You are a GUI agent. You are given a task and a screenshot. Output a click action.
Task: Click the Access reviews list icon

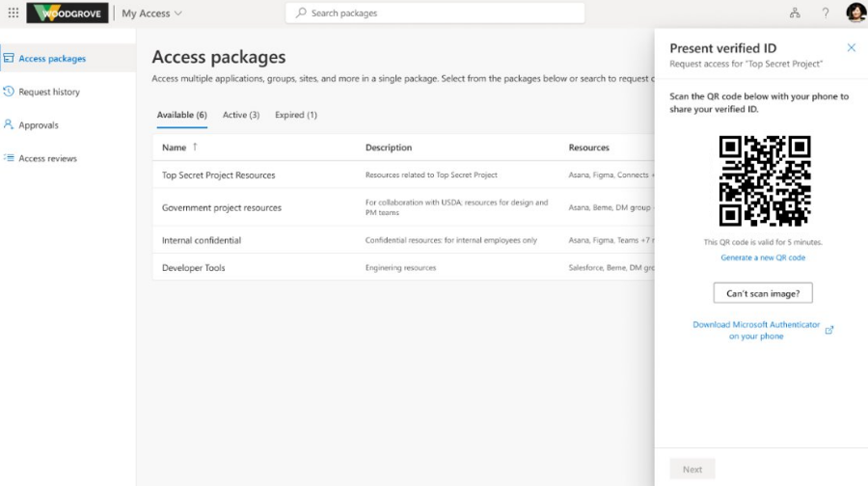click(9, 158)
